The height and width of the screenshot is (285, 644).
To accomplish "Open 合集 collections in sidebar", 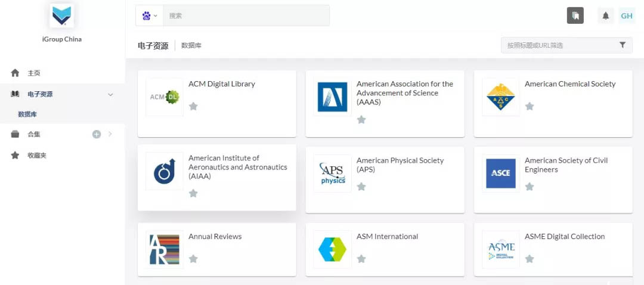I will point(33,134).
